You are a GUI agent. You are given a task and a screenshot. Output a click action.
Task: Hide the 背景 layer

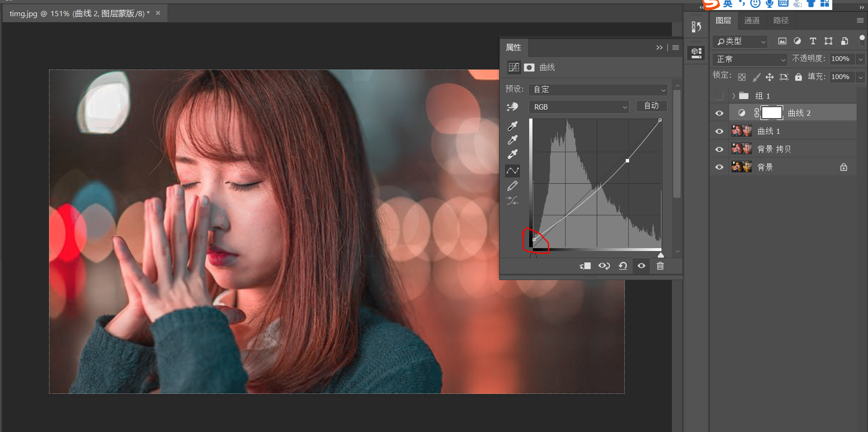(719, 167)
